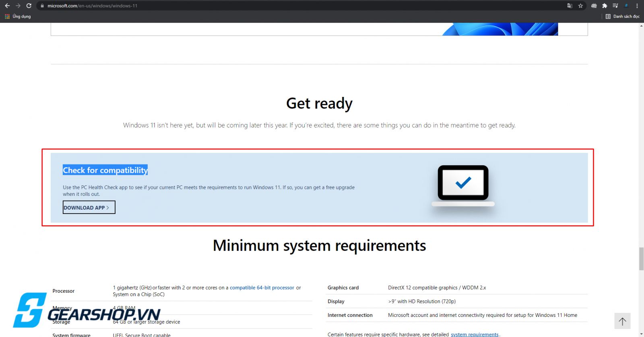Click the Get ready heading
The width and height of the screenshot is (644, 337).
pos(319,103)
